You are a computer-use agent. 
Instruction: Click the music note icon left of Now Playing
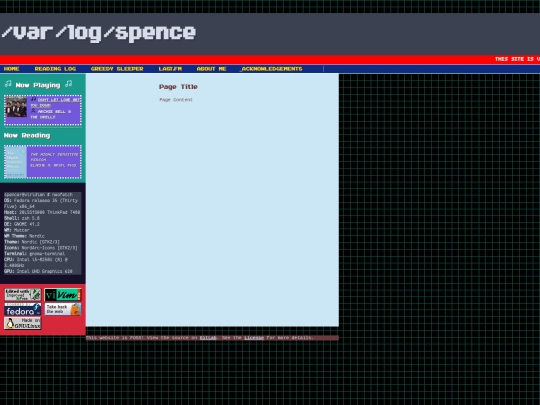tap(8, 84)
